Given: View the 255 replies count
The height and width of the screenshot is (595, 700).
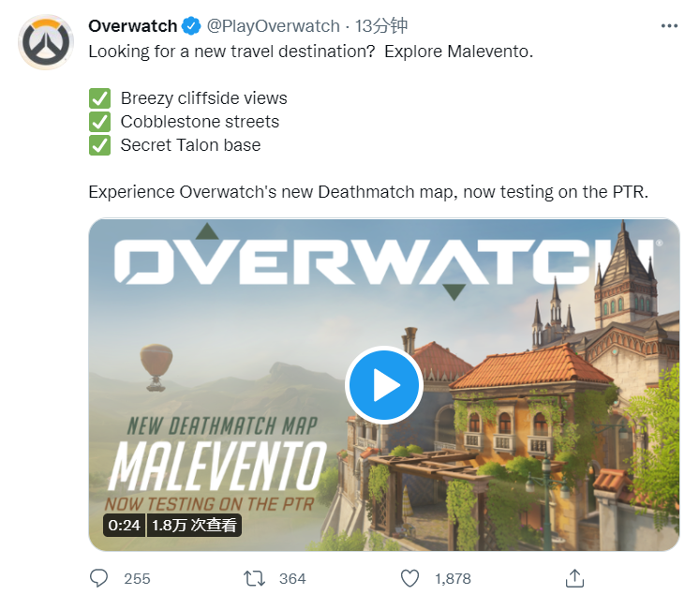Looking at the screenshot, I should (137, 579).
